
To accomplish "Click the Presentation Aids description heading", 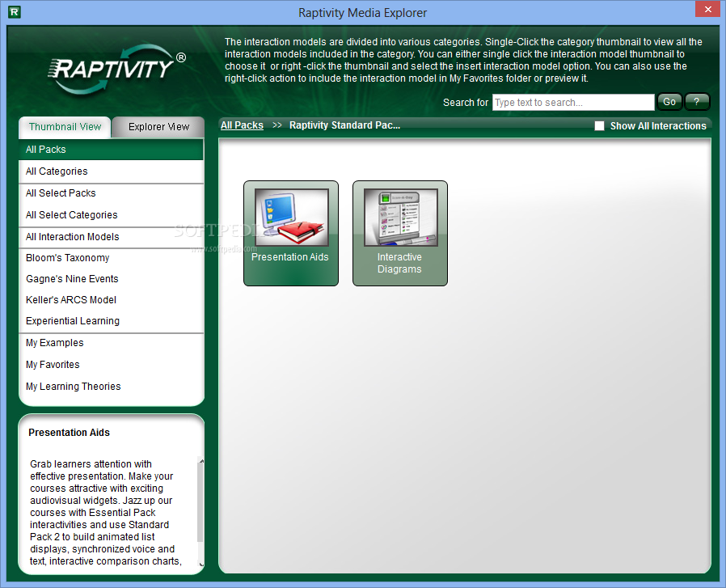I will [69, 433].
